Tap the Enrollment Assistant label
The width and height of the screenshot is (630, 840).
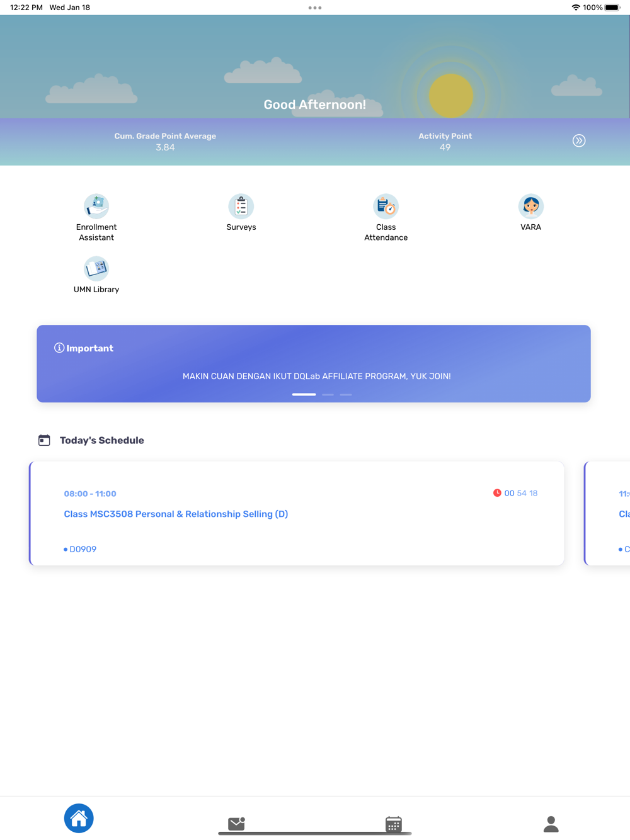click(x=96, y=232)
